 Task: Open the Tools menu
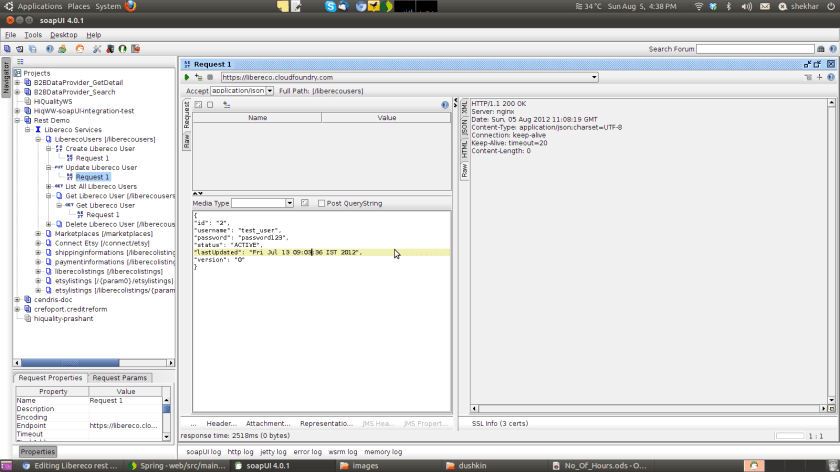tap(33, 35)
